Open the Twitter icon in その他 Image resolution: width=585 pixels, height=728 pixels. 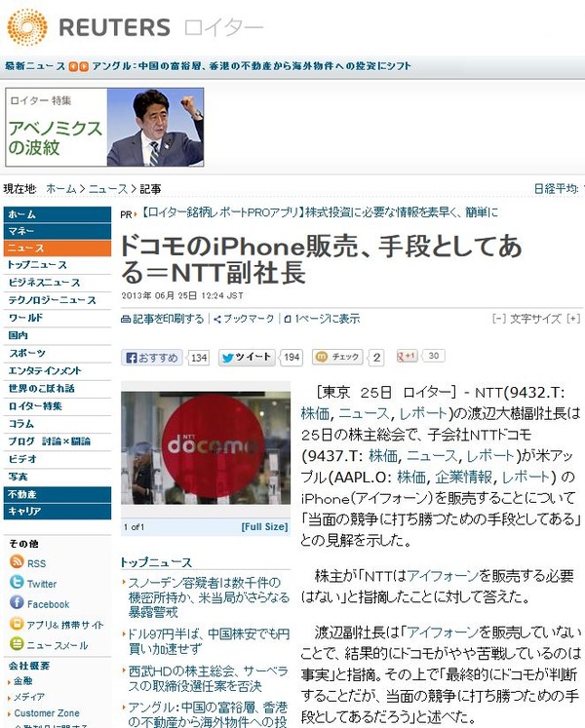17,582
